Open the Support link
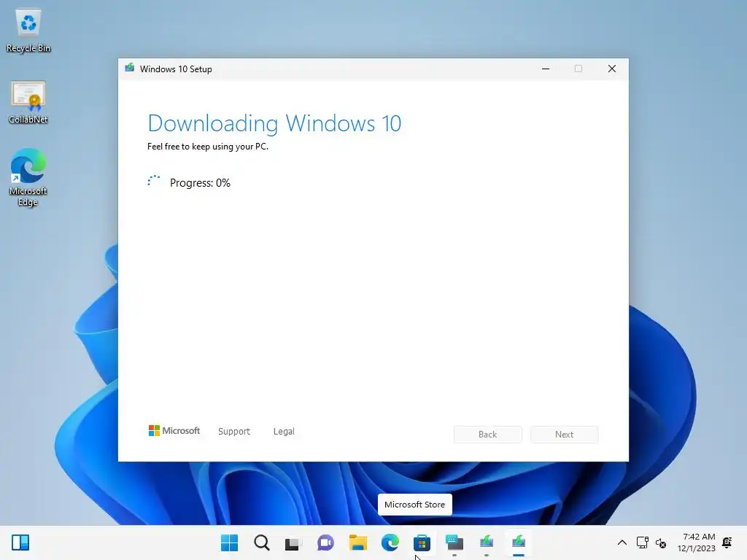 [234, 432]
